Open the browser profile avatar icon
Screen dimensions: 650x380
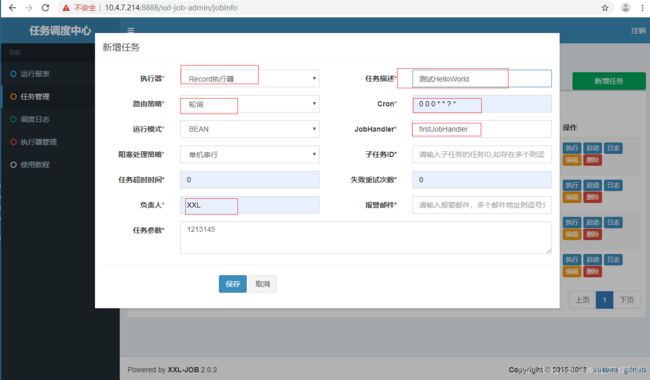coord(626,7)
